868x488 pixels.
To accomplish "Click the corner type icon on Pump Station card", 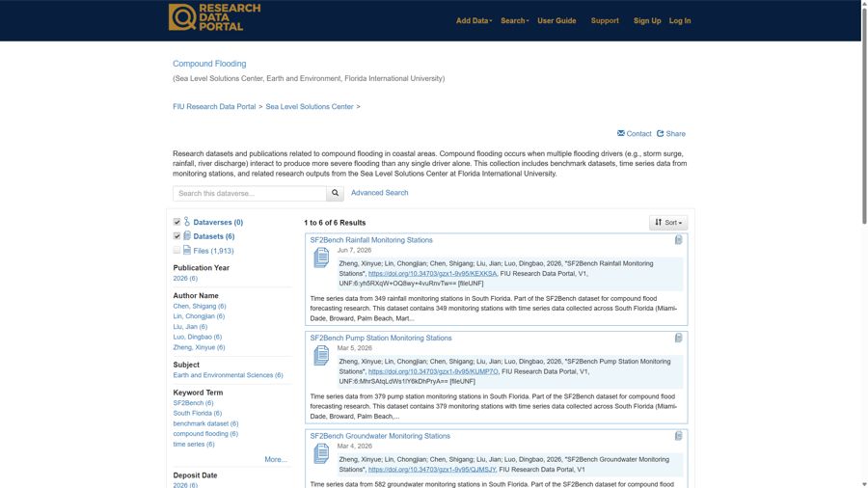I will pyautogui.click(x=678, y=338).
